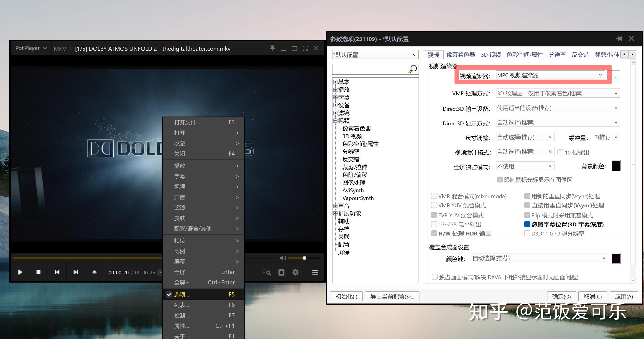Skip to next file with next-track icon

76,272
